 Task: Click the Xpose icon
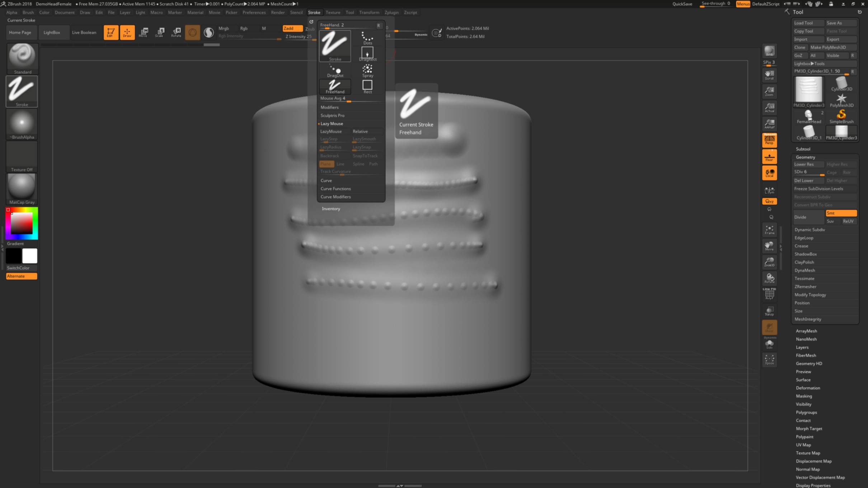[769, 360]
